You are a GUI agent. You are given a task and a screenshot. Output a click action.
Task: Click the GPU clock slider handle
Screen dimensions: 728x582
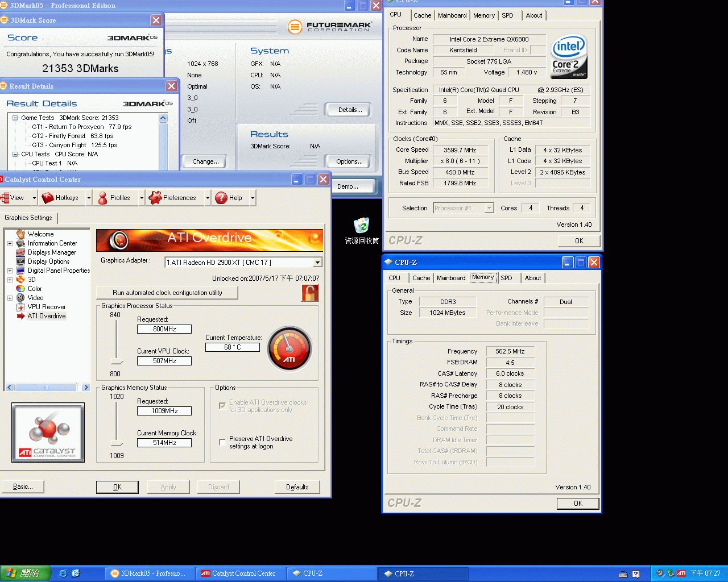(117, 361)
